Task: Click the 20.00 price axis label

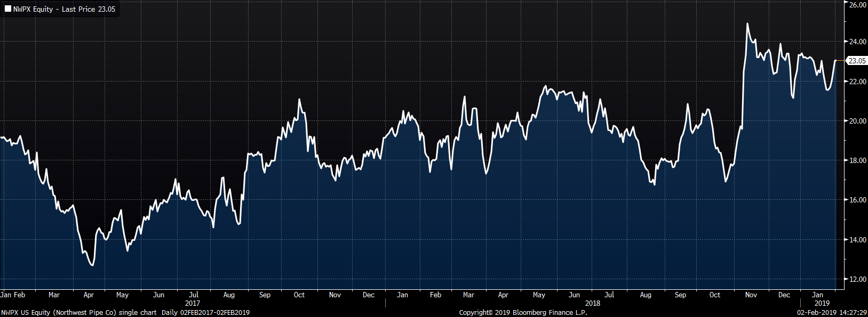Action: (x=857, y=121)
